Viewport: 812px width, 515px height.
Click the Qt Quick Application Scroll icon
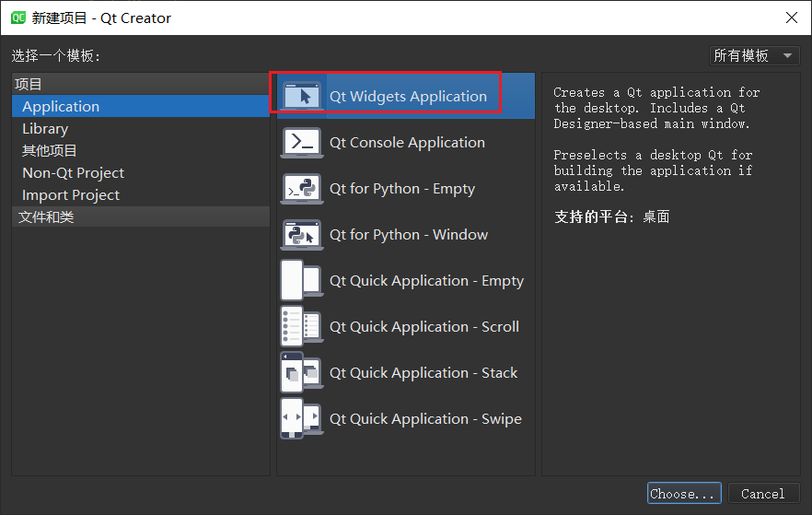302,326
